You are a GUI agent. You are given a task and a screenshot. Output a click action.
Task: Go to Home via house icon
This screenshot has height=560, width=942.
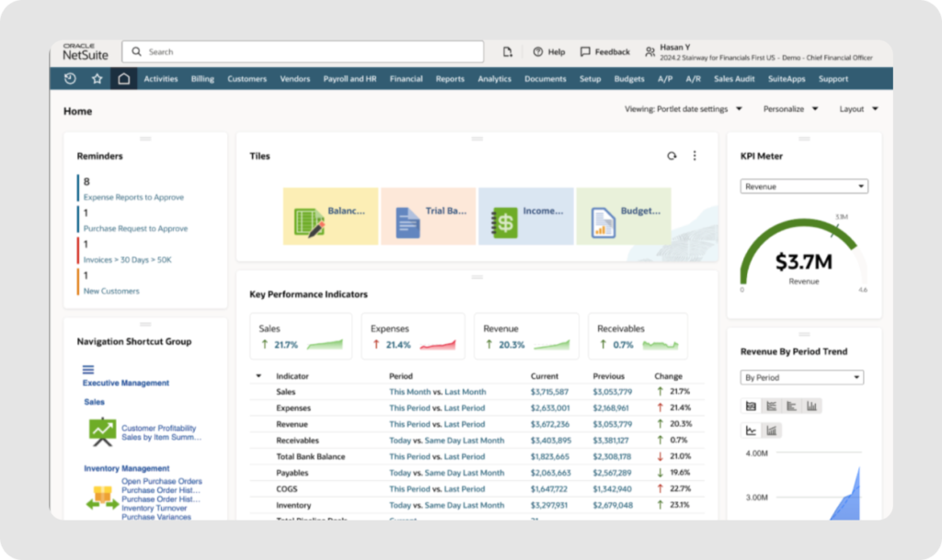click(124, 79)
